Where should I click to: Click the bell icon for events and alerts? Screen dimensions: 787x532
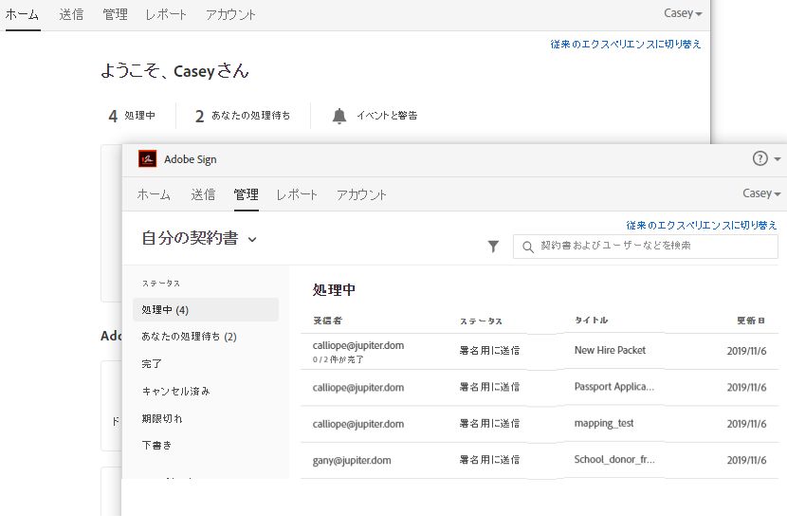point(339,116)
